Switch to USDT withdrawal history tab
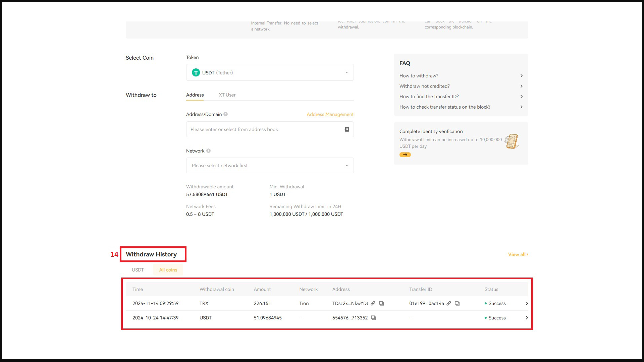This screenshot has width=644, height=362. click(x=138, y=269)
